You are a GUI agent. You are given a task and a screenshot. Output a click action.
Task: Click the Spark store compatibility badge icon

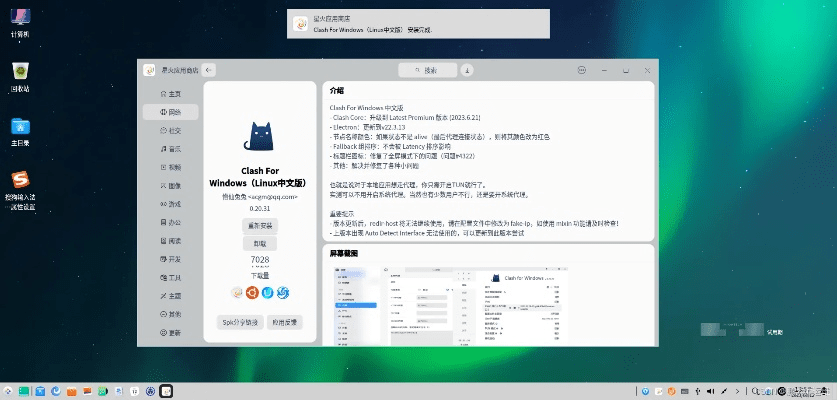pos(236,293)
